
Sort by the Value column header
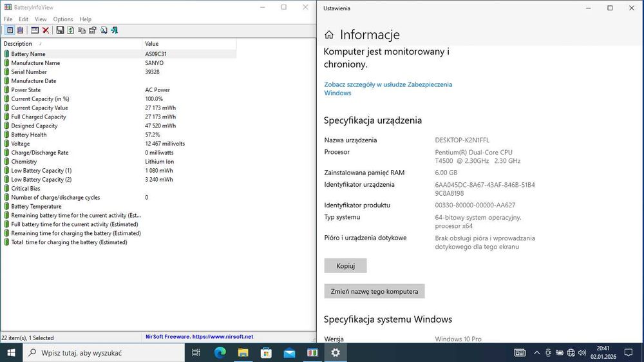click(x=189, y=44)
